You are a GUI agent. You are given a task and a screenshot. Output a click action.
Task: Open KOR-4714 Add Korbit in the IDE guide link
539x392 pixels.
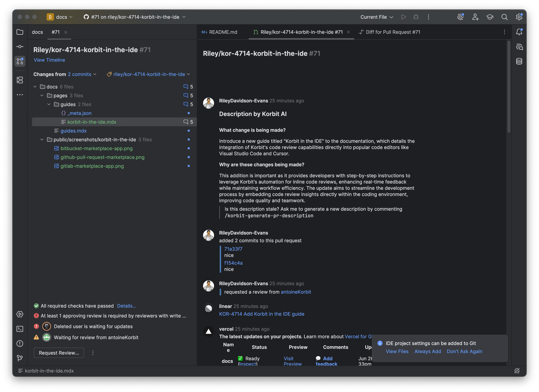[x=261, y=314]
